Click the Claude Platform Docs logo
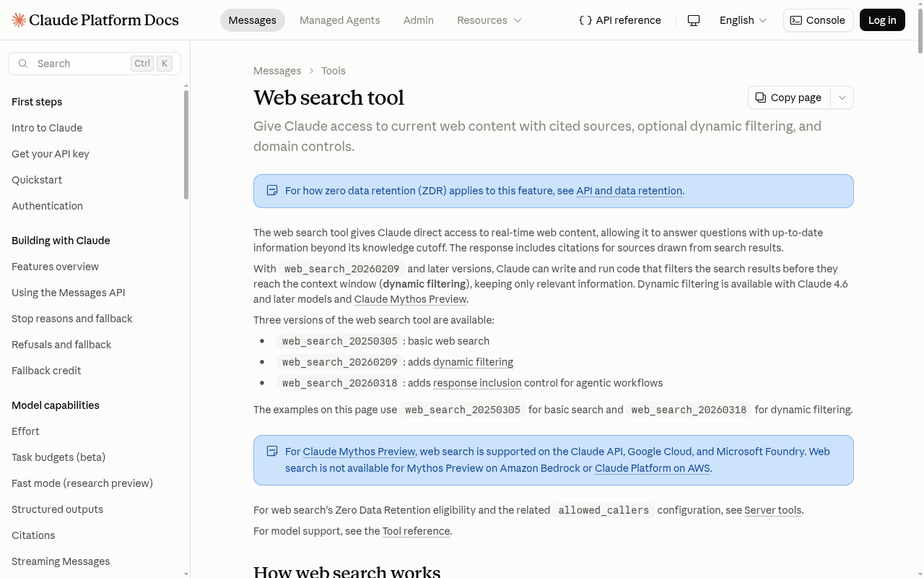This screenshot has height=578, width=924. (x=95, y=20)
